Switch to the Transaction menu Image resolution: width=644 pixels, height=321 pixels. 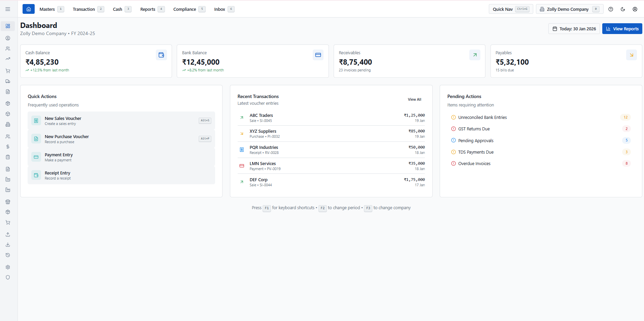point(84,9)
